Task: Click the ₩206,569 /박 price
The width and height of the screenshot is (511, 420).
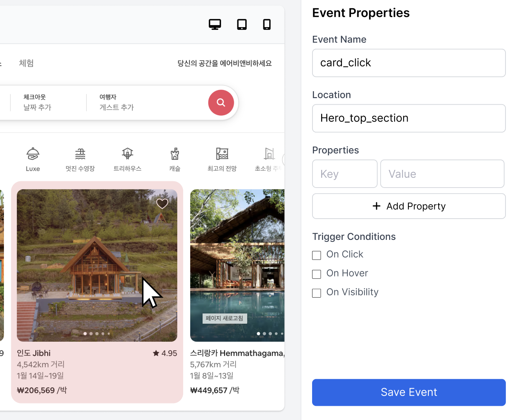Action: point(42,390)
